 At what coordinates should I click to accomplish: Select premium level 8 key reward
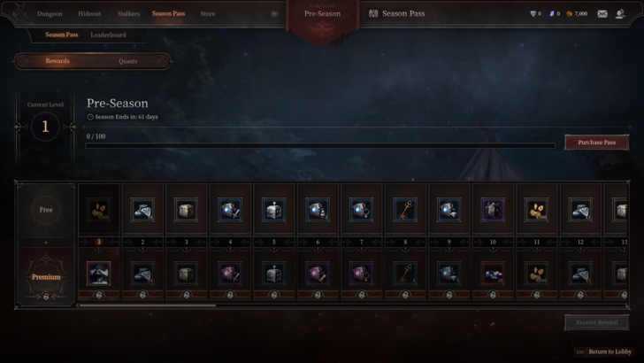[405, 274]
